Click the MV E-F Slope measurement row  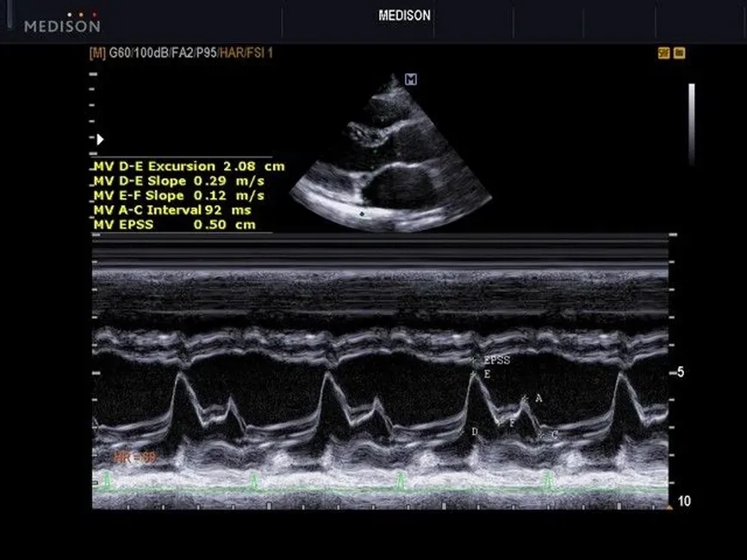tap(178, 196)
